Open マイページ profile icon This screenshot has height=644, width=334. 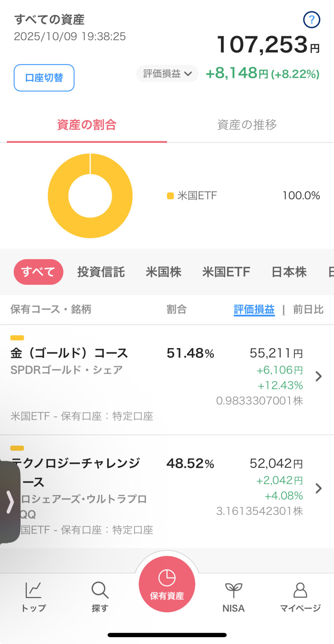[300, 590]
